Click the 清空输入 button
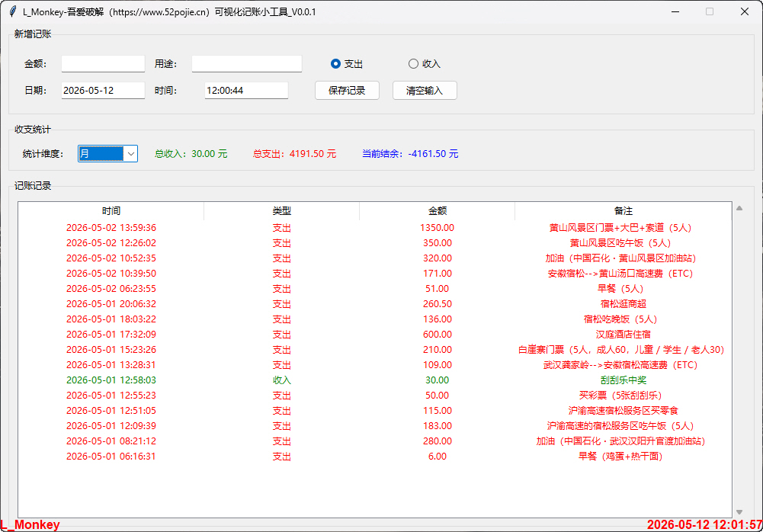 point(425,91)
